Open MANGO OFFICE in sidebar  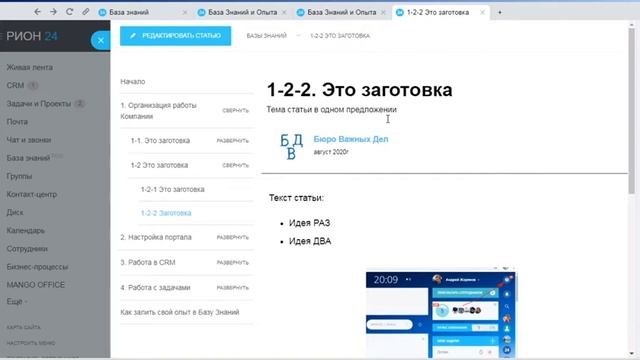[x=36, y=284]
